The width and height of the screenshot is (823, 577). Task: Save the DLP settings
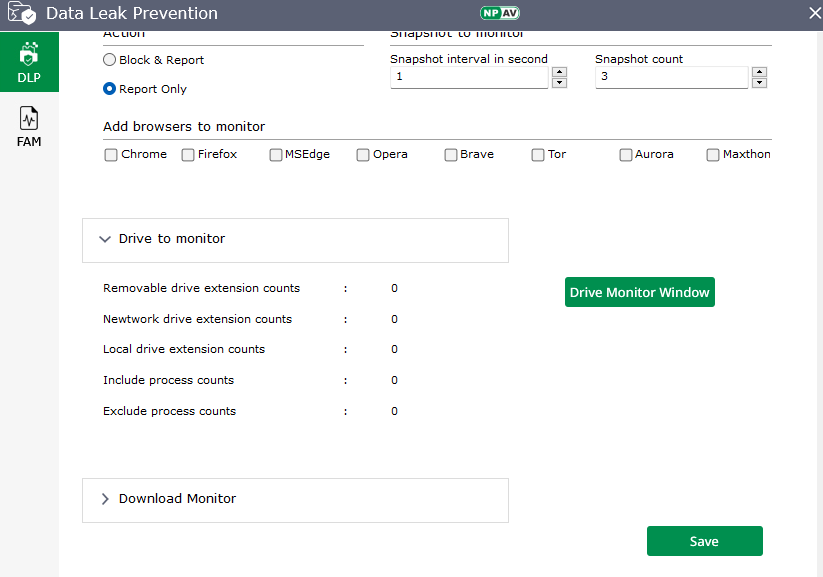tap(704, 541)
